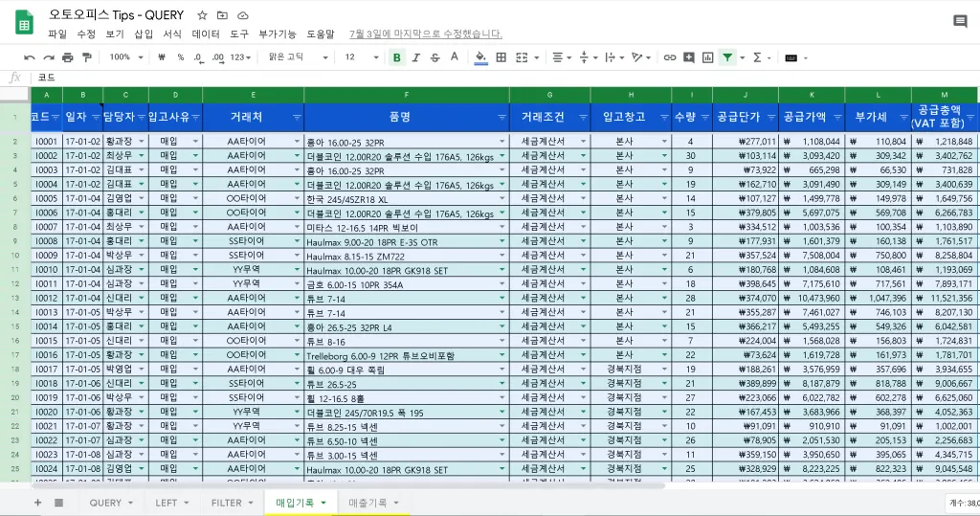Toggle bold formatting
Image resolution: width=980 pixels, height=516 pixels.
(396, 57)
